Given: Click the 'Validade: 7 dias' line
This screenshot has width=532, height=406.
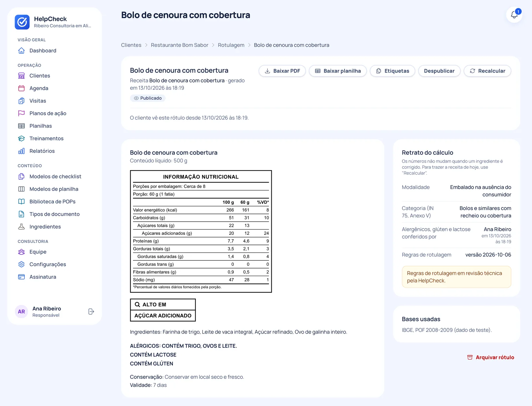Looking at the screenshot, I should pyautogui.click(x=148, y=385).
